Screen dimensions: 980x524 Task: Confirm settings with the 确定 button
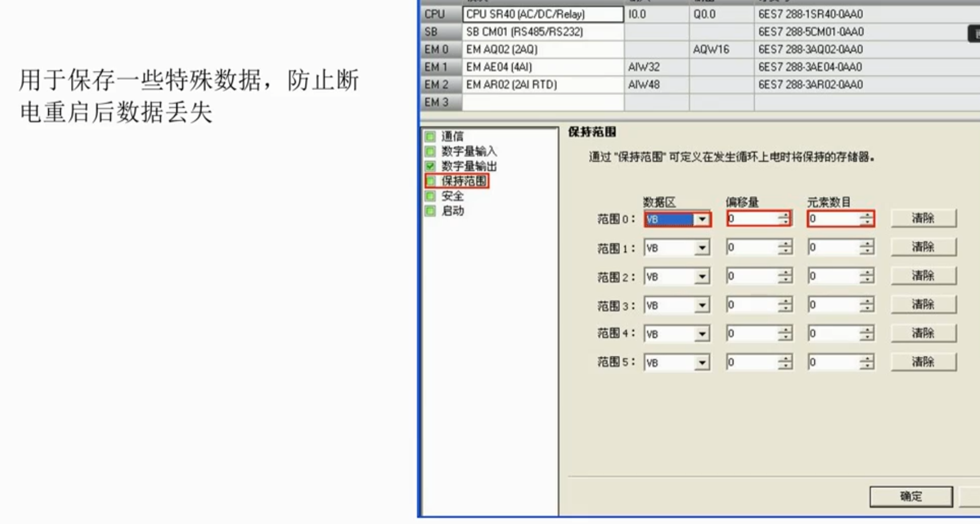coord(911,496)
